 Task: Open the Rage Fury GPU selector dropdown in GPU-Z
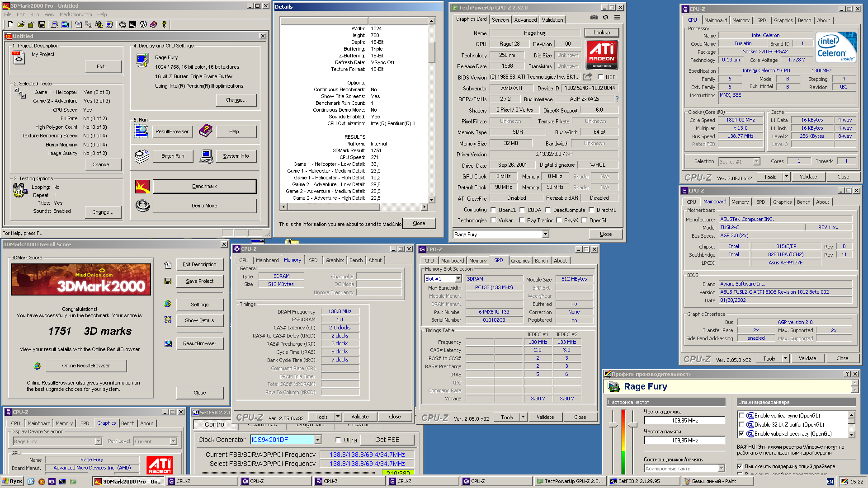[x=545, y=235]
